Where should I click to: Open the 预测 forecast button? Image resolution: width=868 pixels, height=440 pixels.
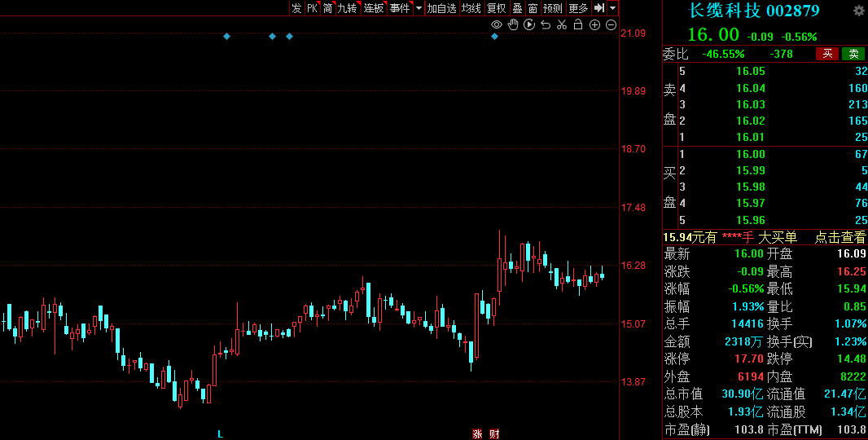pos(552,8)
